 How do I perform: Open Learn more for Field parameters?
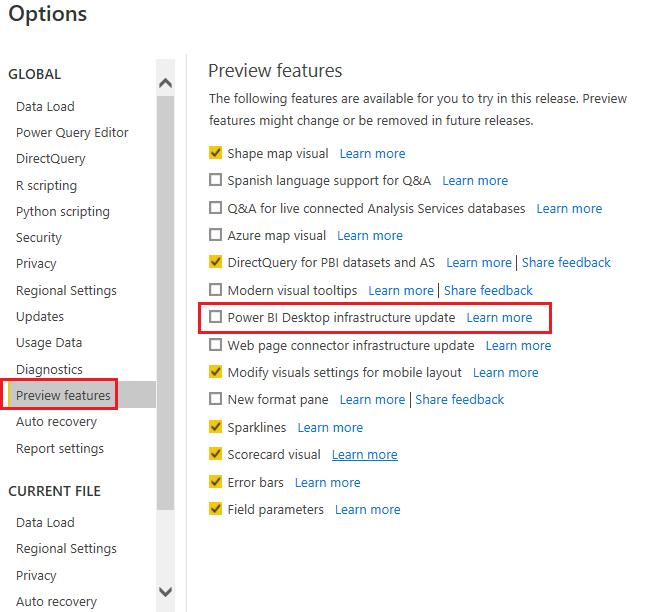(368, 509)
